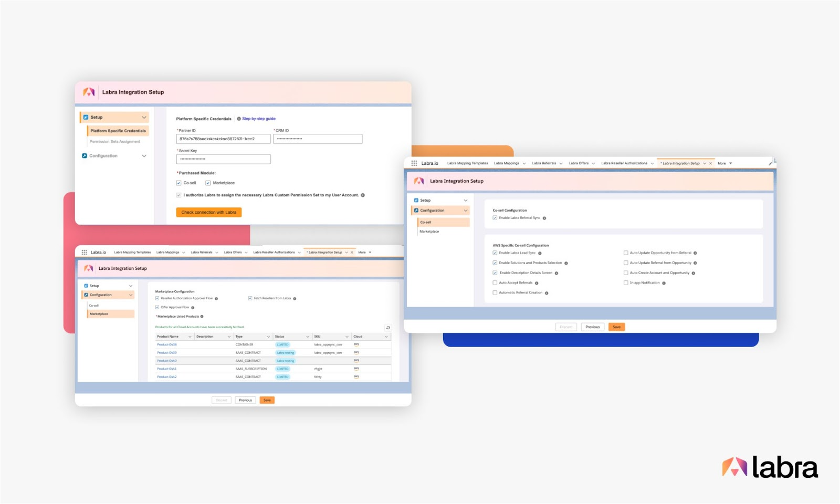
Task: Select Platform Specific Credentials sidebar item
Action: (118, 131)
